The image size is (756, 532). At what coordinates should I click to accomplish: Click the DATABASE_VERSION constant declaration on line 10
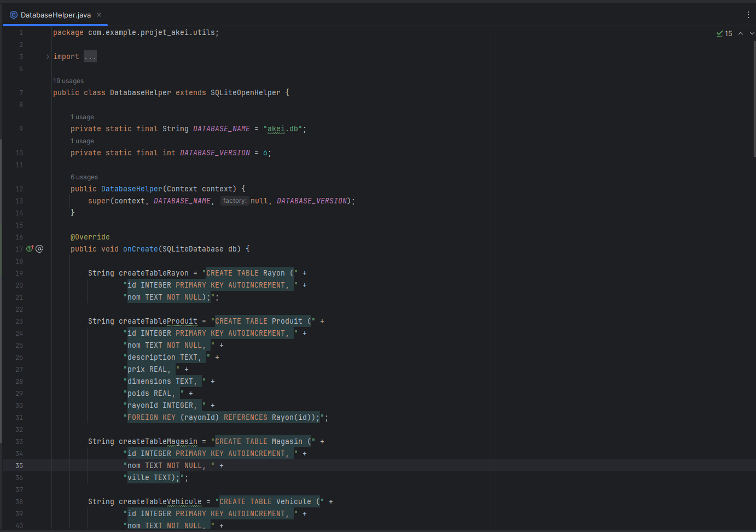coord(215,153)
